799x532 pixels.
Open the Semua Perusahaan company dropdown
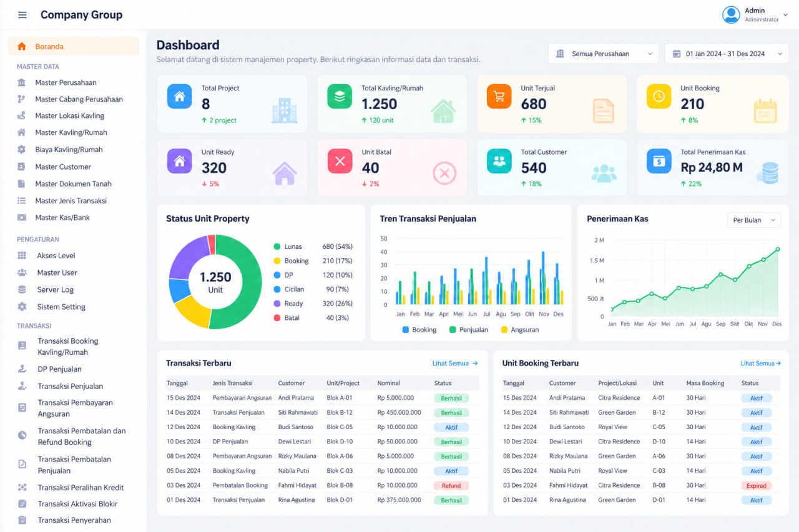coord(604,54)
